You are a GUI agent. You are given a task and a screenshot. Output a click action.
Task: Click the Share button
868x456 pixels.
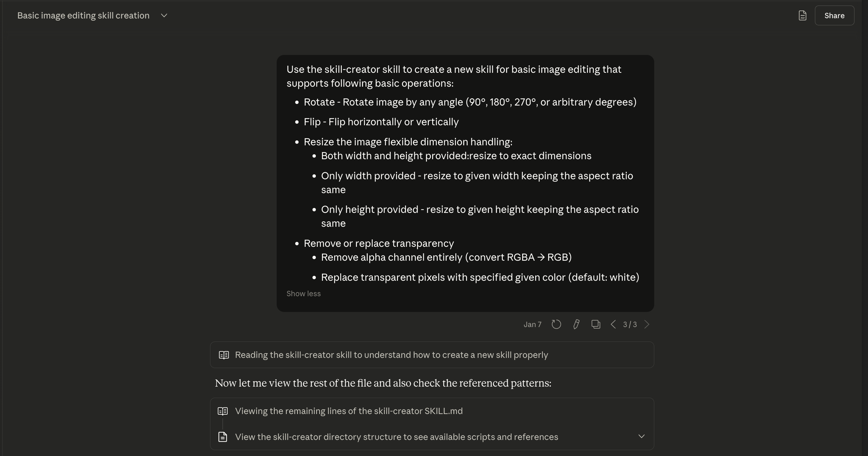click(x=834, y=15)
